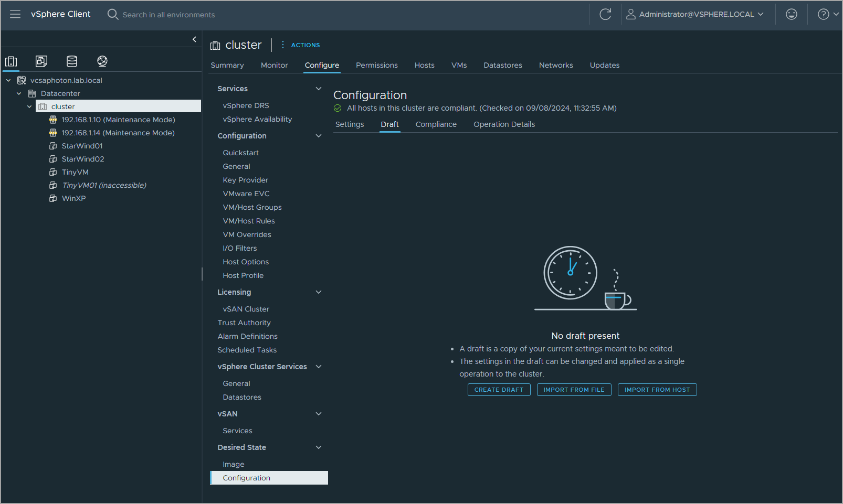The width and height of the screenshot is (843, 504).
Task: Switch to VMs and Templates inventory view
Action: (x=41, y=61)
